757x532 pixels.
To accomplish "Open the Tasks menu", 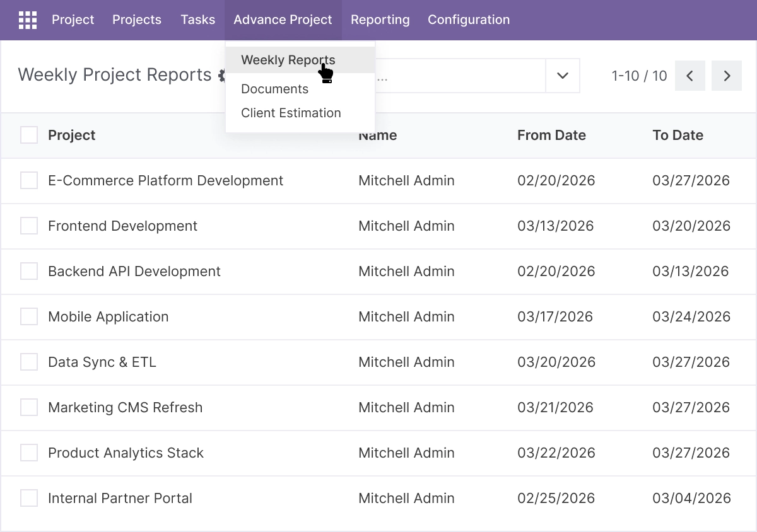I will (198, 20).
